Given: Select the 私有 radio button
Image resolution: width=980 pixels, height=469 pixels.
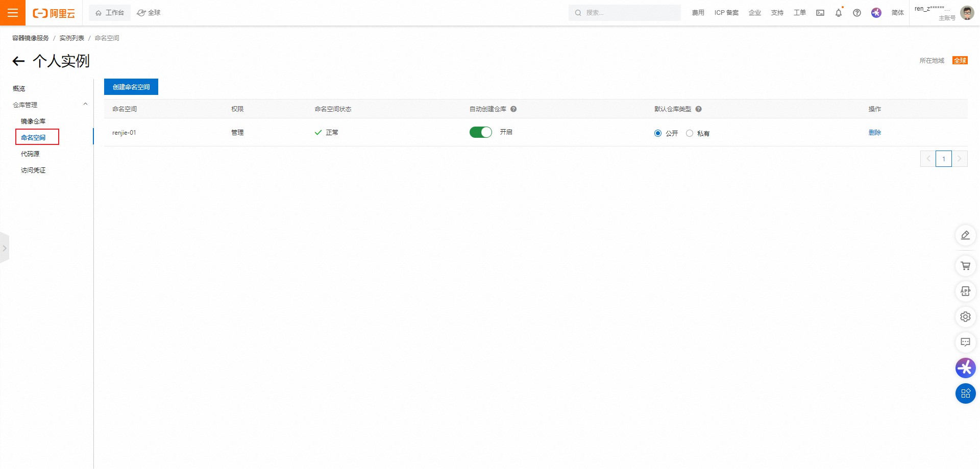Looking at the screenshot, I should point(690,133).
